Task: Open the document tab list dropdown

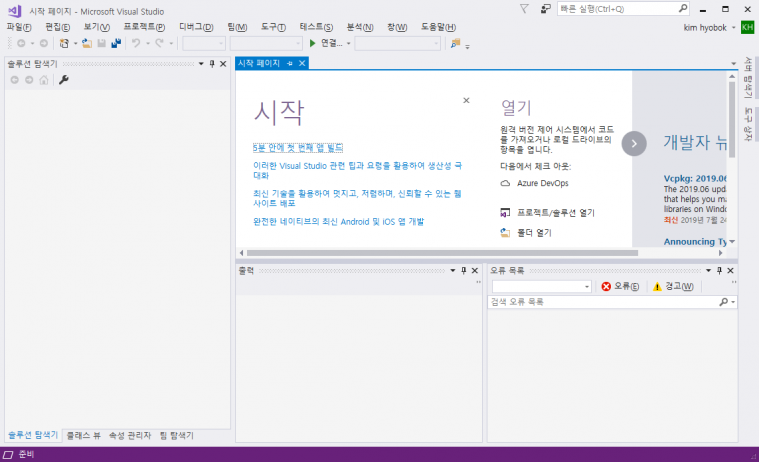Action: click(733, 63)
